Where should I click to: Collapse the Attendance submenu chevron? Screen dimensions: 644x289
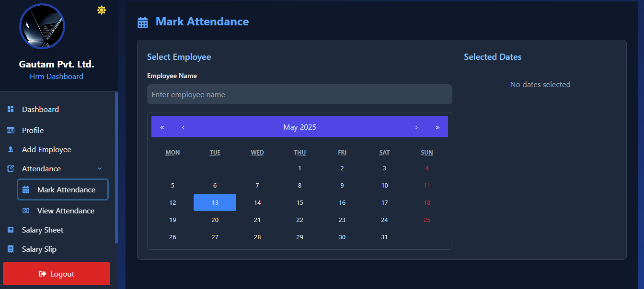100,169
